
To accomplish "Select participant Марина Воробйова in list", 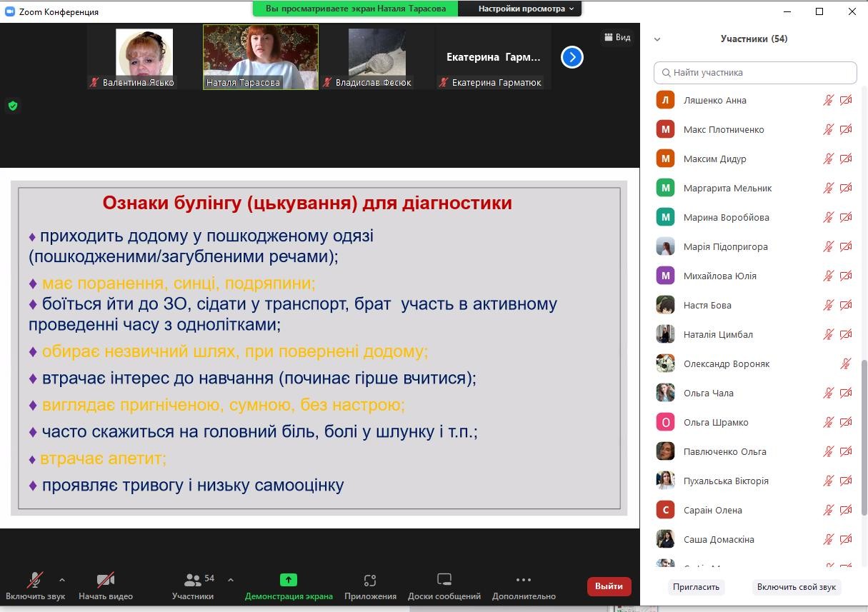I will [726, 218].
